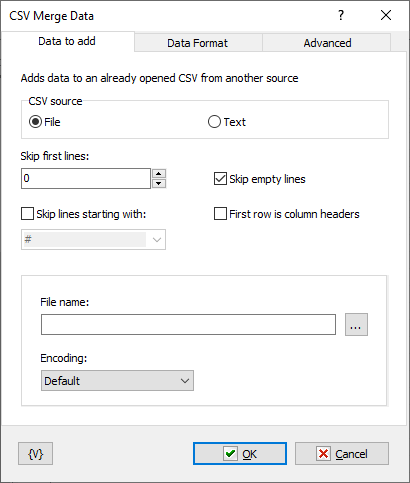Click the Cancel button

(x=342, y=453)
